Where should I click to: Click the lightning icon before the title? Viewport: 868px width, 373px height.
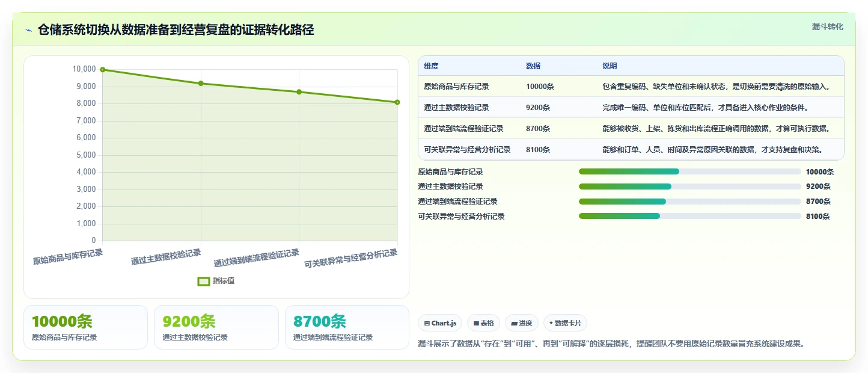[28, 30]
